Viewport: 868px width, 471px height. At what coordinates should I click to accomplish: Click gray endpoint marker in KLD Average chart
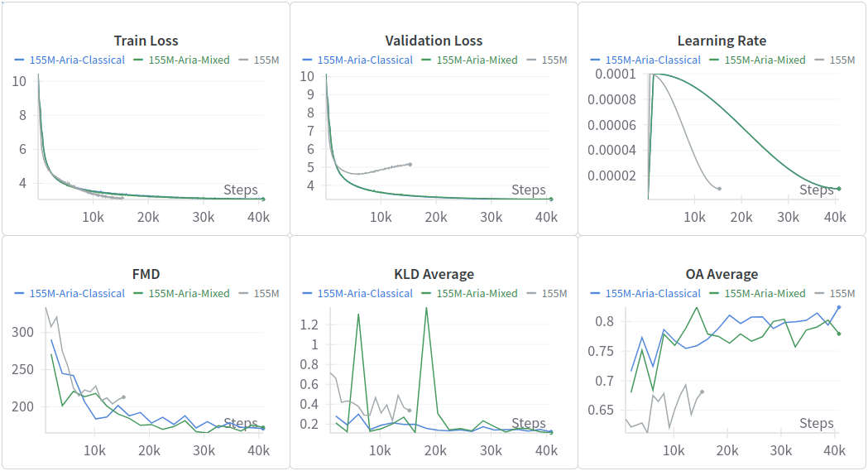pos(410,410)
